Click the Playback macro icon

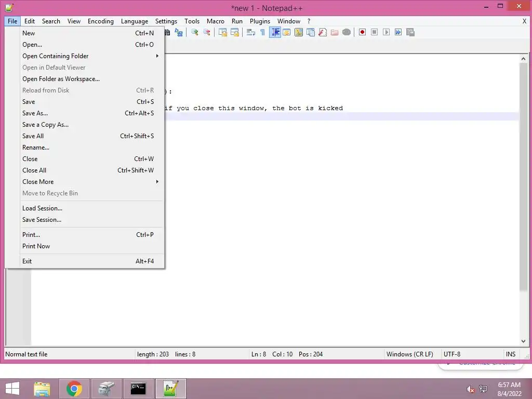[386, 32]
